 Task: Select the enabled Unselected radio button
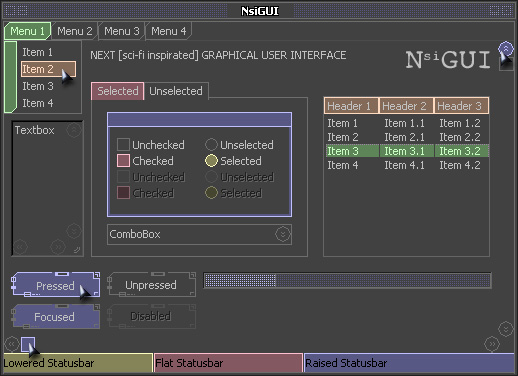tap(211, 145)
